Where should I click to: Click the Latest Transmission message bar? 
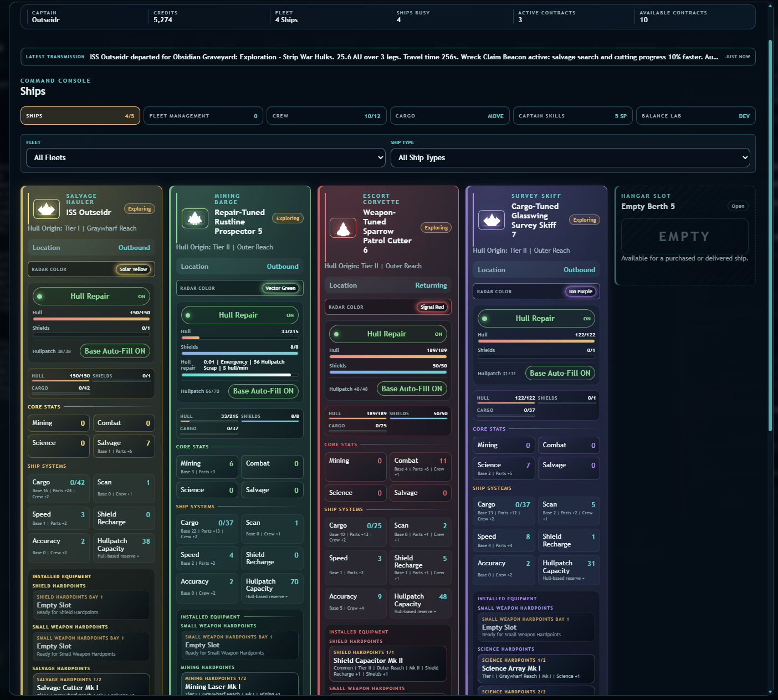pyautogui.click(x=388, y=57)
